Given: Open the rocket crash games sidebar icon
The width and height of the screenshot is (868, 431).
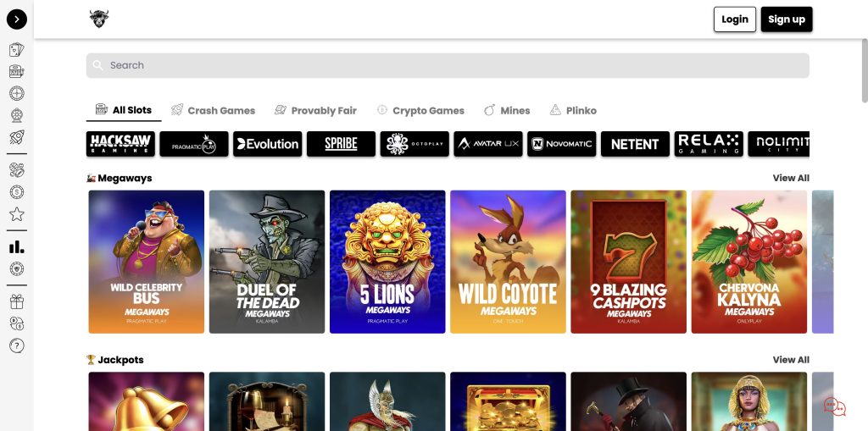Looking at the screenshot, I should click(17, 137).
